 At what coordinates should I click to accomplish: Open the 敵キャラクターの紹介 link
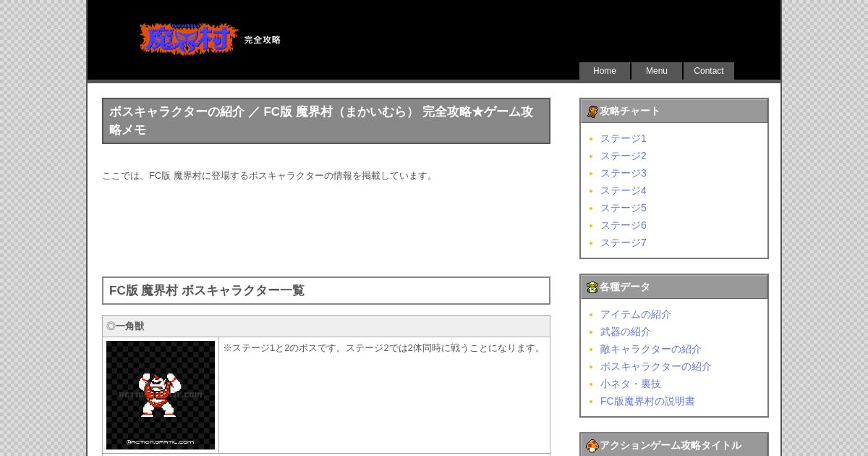651,349
